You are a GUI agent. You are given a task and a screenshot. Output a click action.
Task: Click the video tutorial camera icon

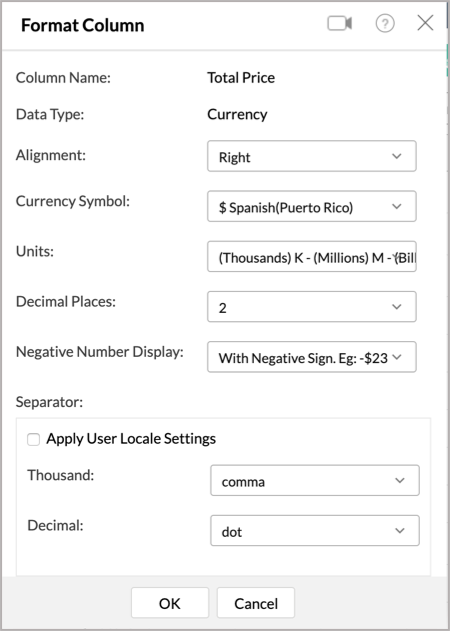[x=340, y=23]
